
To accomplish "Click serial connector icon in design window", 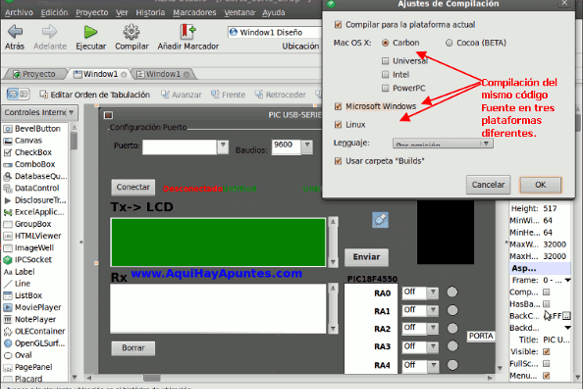I will coord(380,220).
